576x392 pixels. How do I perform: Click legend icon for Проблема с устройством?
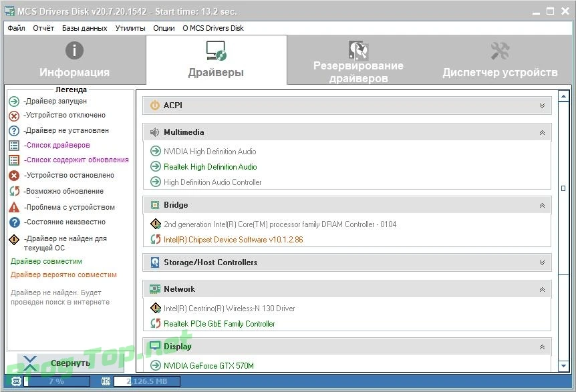pos(14,207)
